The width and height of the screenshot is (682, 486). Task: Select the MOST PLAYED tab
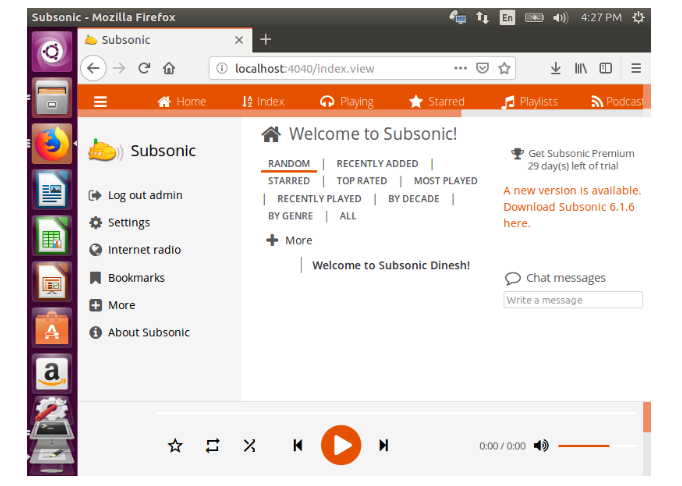tap(445, 181)
